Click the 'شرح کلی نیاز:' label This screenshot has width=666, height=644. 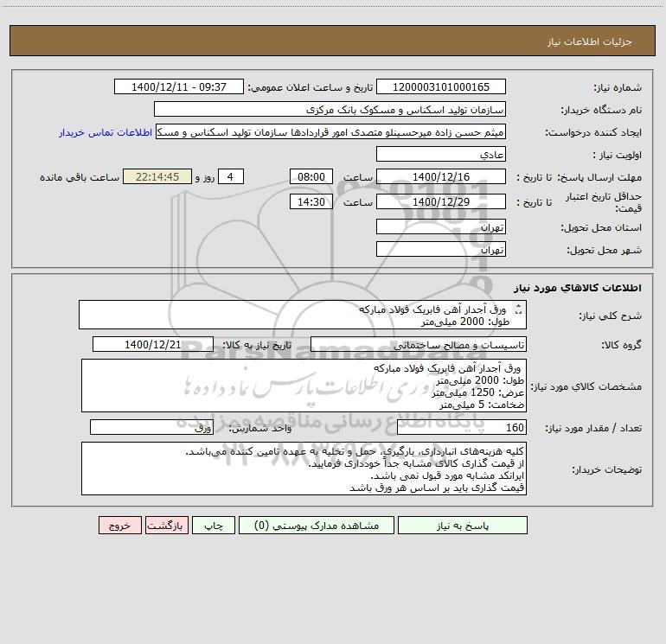pos(611,316)
